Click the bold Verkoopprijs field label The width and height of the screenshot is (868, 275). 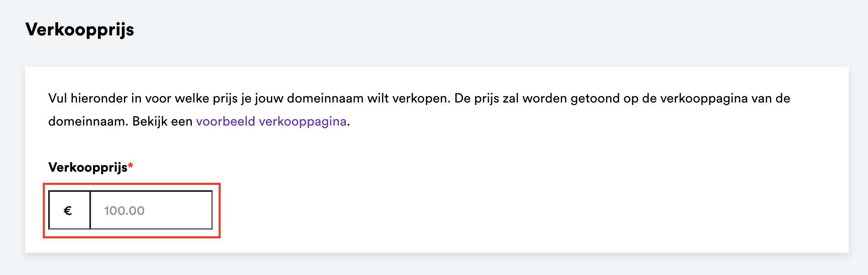point(88,168)
